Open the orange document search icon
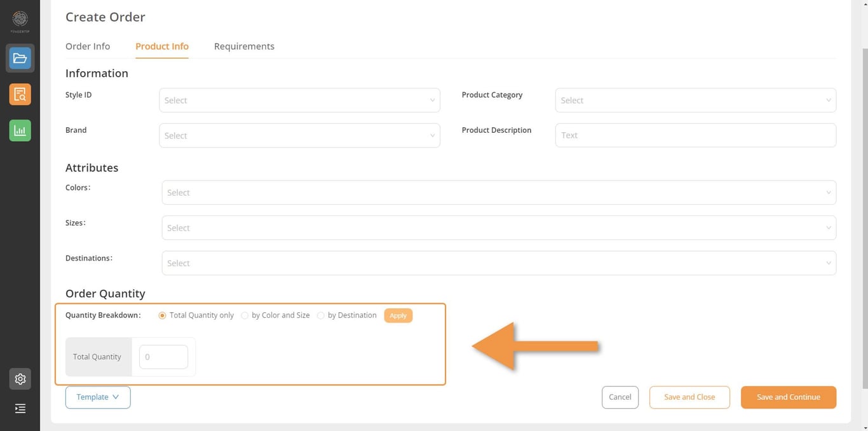The height and width of the screenshot is (431, 868). 20,95
